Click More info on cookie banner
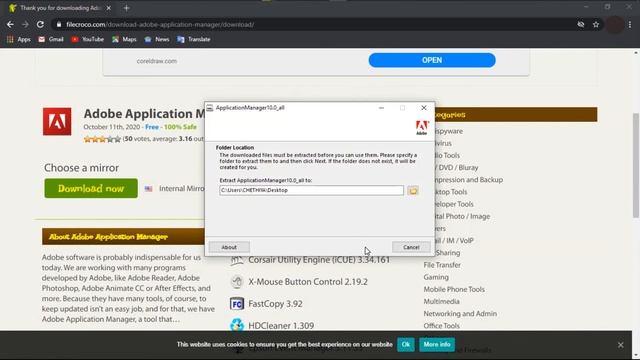Image resolution: width=640 pixels, height=360 pixels. pyautogui.click(x=437, y=344)
